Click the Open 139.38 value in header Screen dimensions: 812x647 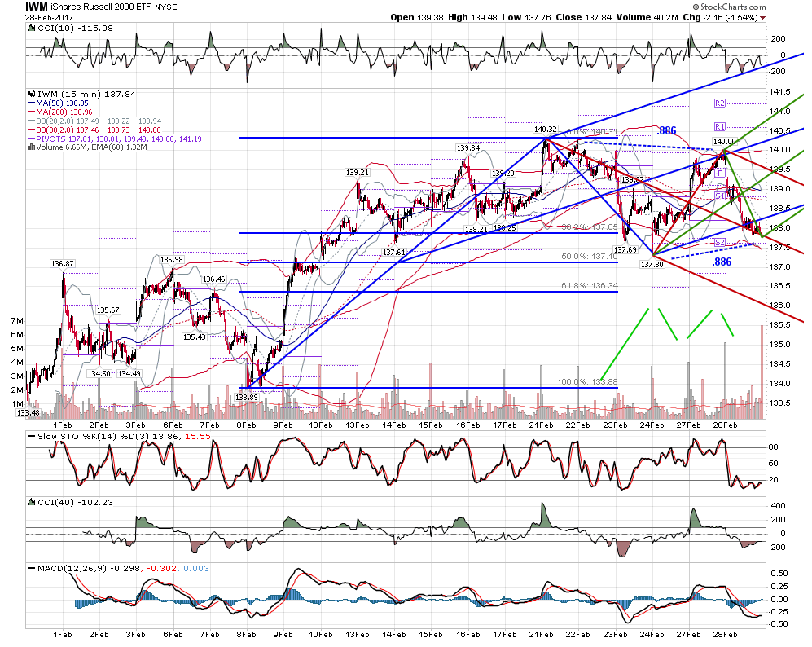tap(417, 17)
